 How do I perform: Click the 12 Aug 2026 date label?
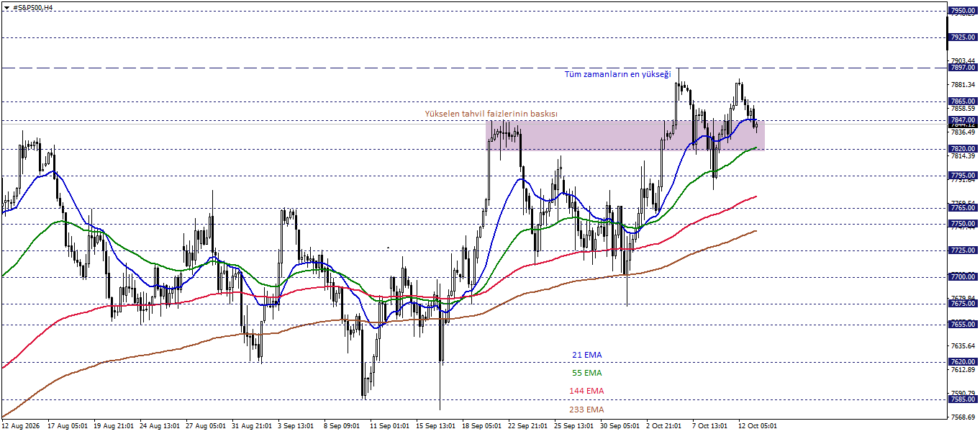click(x=22, y=426)
